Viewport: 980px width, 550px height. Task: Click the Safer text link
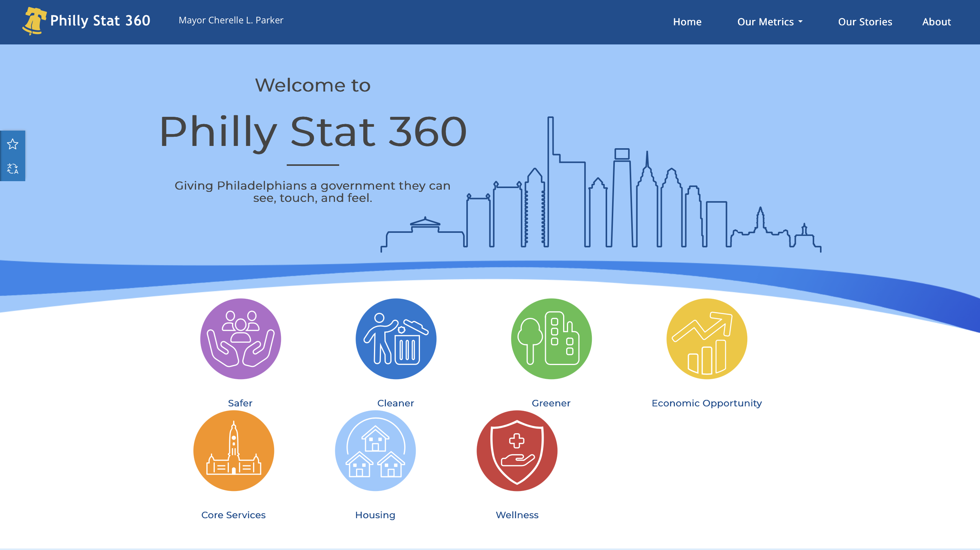click(x=240, y=403)
